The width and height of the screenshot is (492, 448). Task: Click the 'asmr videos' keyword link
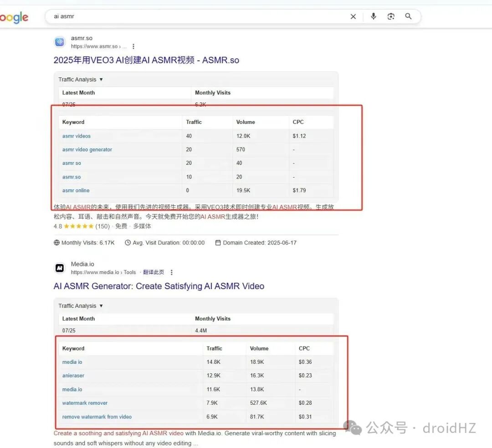pos(76,136)
